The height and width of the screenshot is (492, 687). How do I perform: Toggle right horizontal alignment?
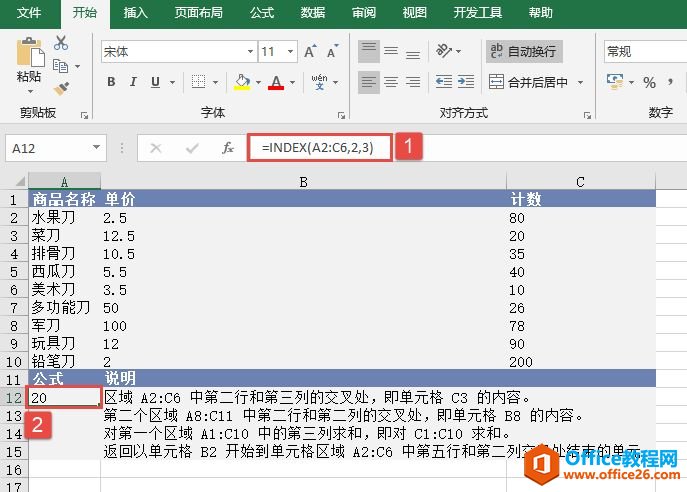[413, 82]
